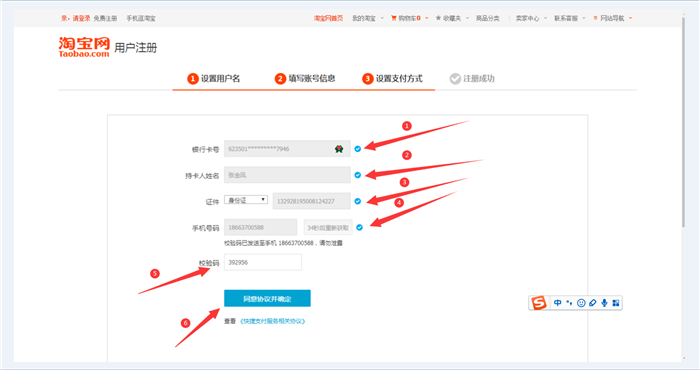Click verified checkmark beside phone number
The height and width of the screenshot is (370, 700).
(x=359, y=228)
